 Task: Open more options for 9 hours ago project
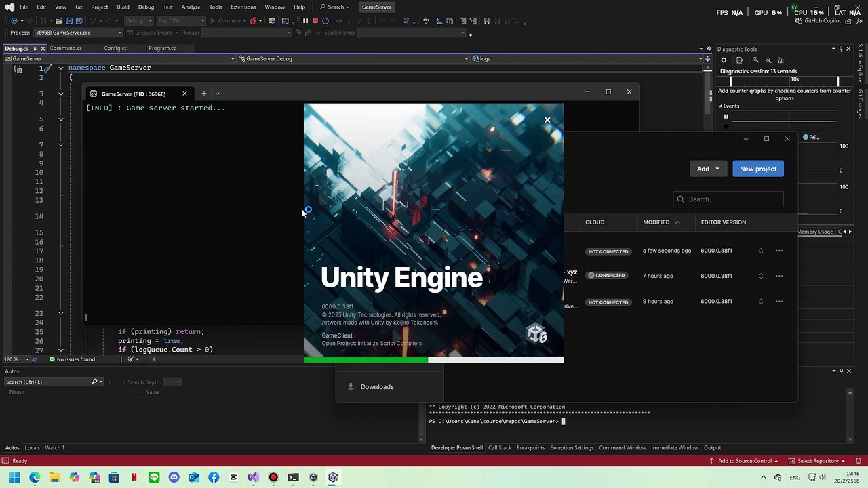click(x=779, y=302)
